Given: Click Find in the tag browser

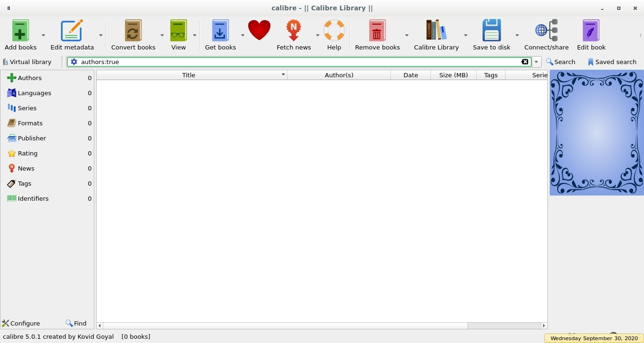Looking at the screenshot, I should tap(76, 323).
